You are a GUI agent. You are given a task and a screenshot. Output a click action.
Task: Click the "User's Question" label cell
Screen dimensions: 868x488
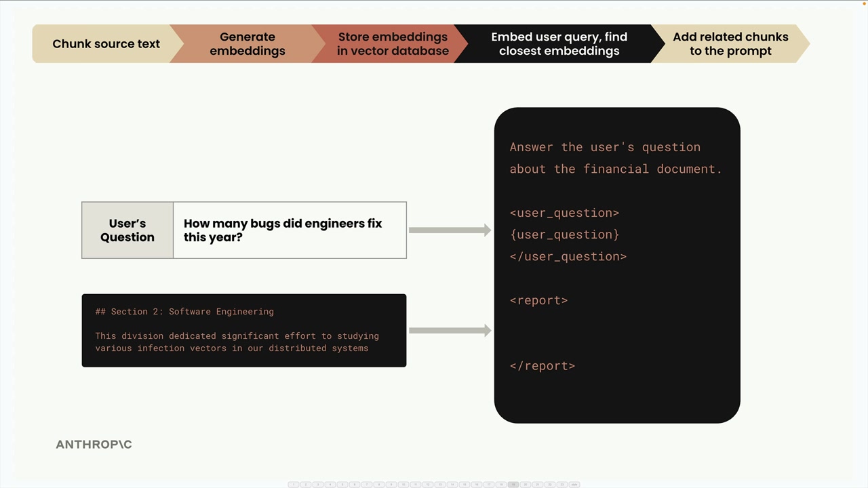(127, 230)
